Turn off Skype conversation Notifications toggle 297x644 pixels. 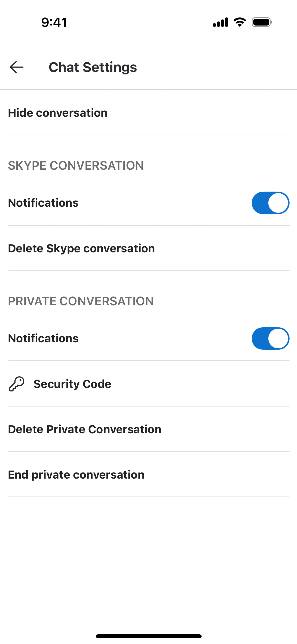(270, 203)
